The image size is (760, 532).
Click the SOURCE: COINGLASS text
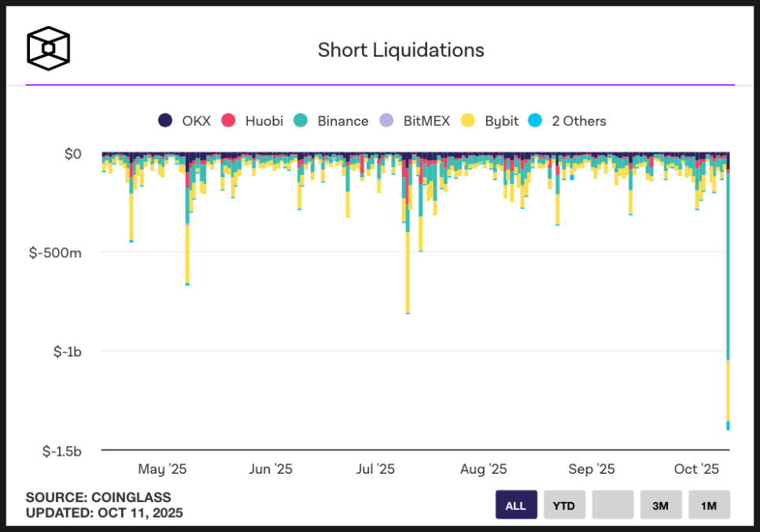click(x=98, y=497)
